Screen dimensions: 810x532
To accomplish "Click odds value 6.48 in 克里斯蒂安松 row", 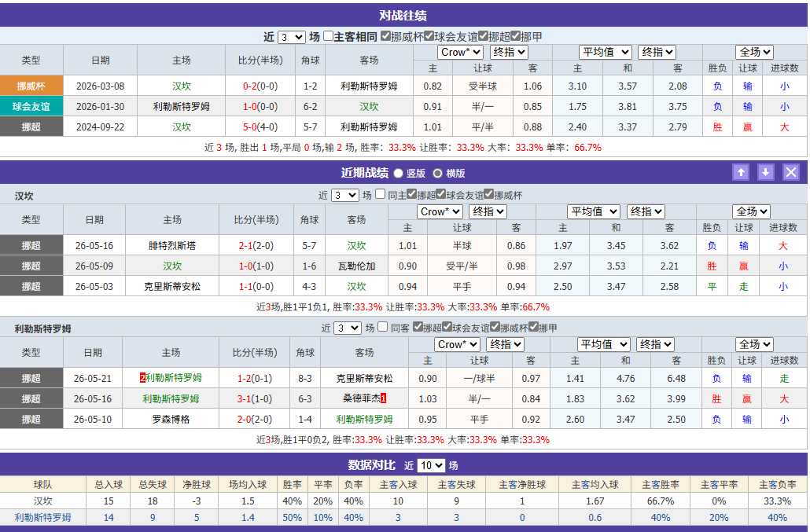I will click(x=676, y=378).
